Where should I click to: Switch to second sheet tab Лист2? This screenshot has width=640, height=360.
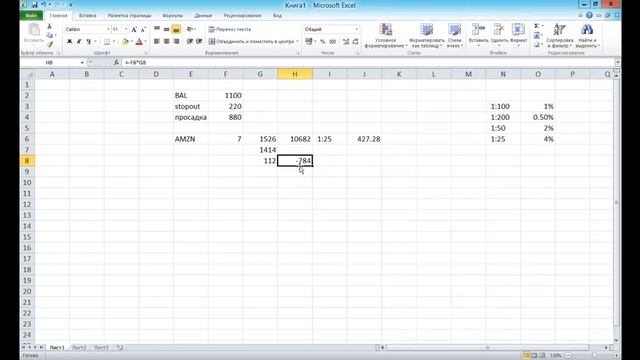click(x=79, y=348)
